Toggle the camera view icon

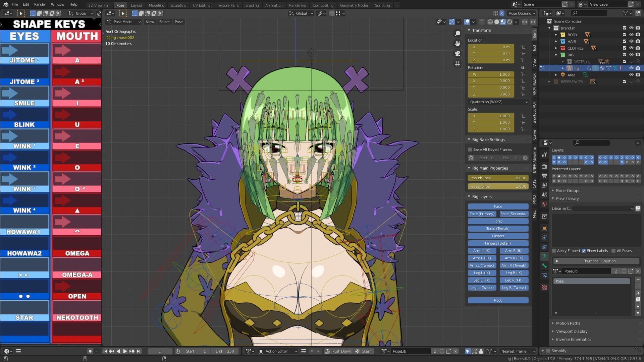click(457, 54)
